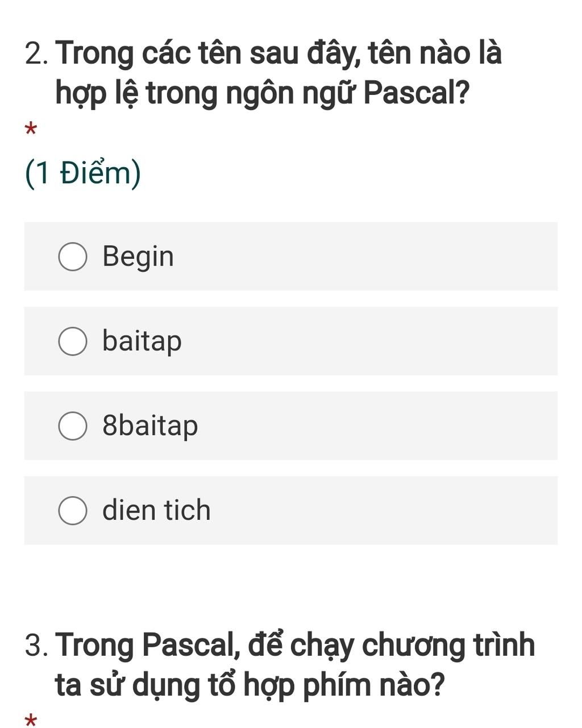Click empty gray area of baitap option row
Image resolution: width=582 pixels, height=728 pixels.
(x=369, y=341)
